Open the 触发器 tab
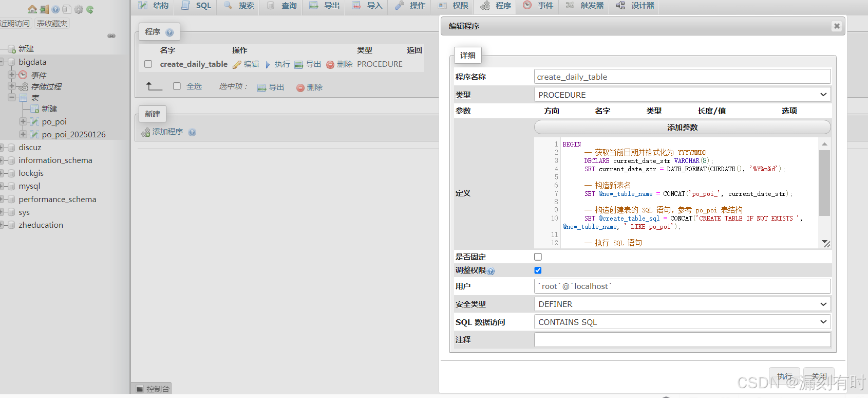Viewport: 868px width, 398px height. [585, 6]
